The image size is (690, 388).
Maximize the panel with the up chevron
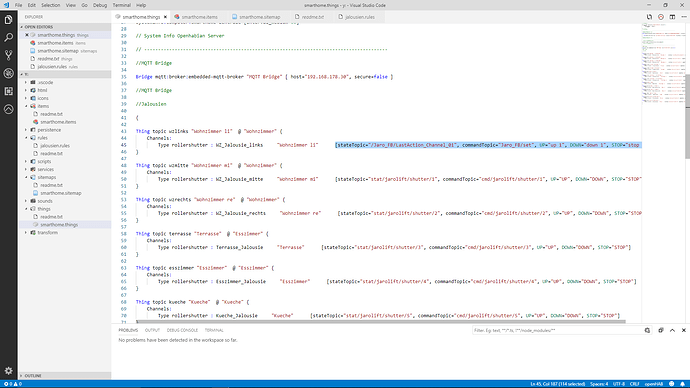tap(672, 330)
